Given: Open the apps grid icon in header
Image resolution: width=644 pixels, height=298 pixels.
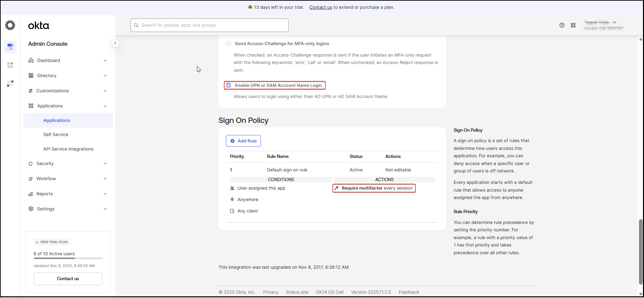Looking at the screenshot, I should pos(573,25).
